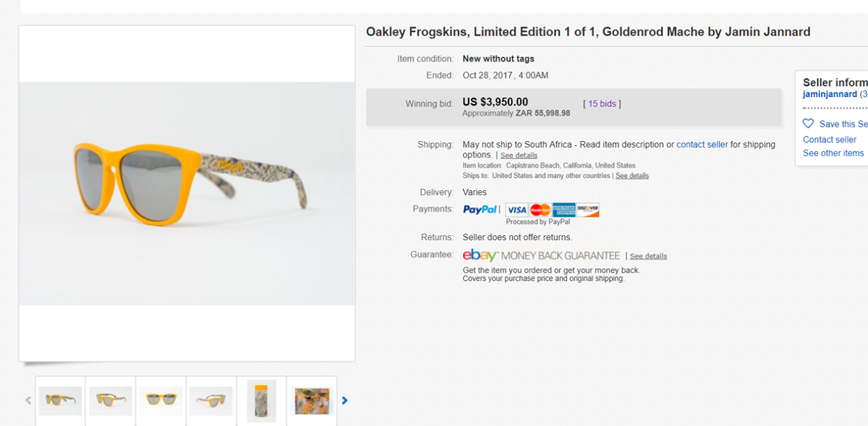View the 15 bids history
The width and height of the screenshot is (868, 426).
[x=601, y=103]
